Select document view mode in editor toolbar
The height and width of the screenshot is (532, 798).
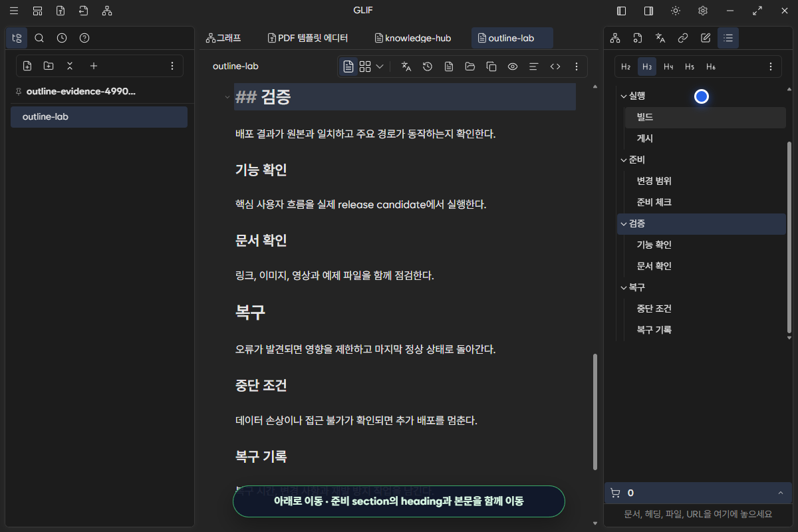tap(348, 66)
